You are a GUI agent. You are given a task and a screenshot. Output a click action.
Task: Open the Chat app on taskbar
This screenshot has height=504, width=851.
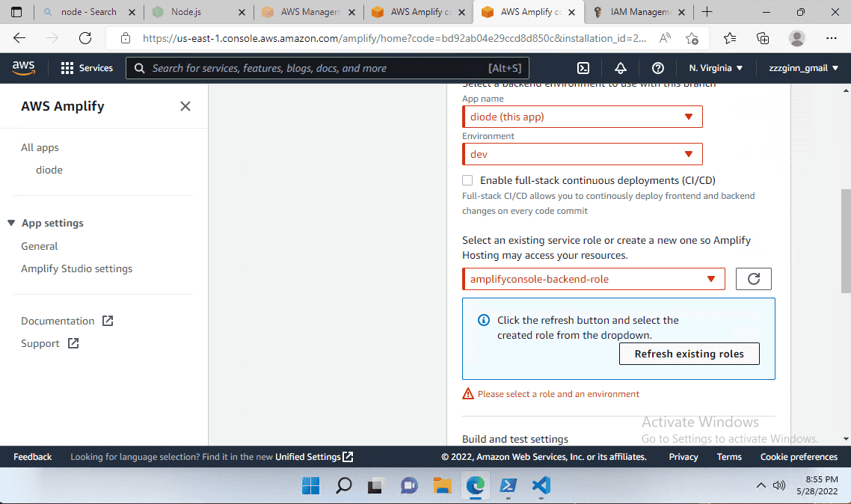point(409,485)
